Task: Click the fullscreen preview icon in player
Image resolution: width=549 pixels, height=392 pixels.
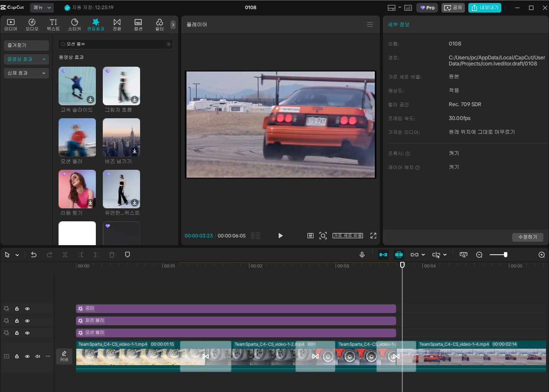Action: click(373, 236)
